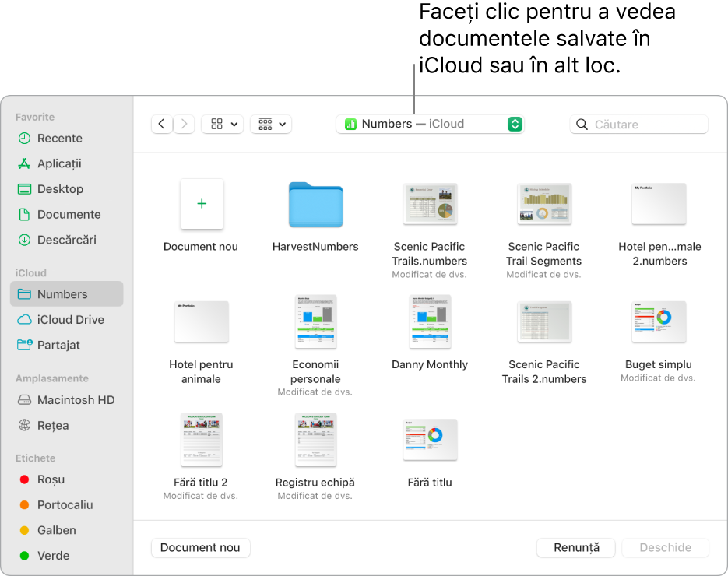Viewport: 728px width, 576px height.
Task: Click the Desktop sidebar icon
Action: click(24, 189)
